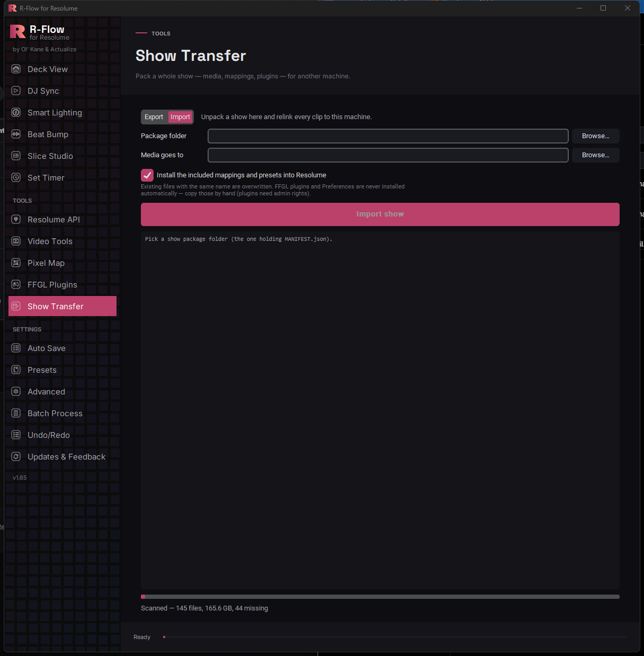The height and width of the screenshot is (656, 644).
Task: Go to Advanced settings
Action: pos(62,391)
